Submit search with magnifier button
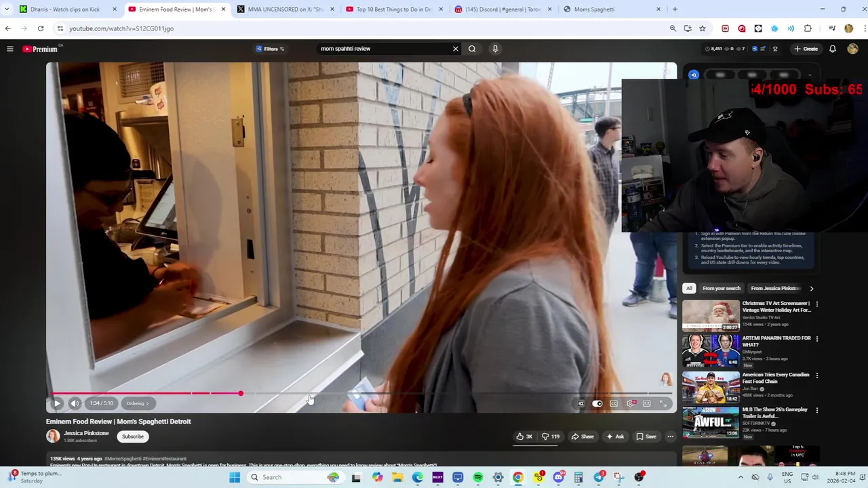868x488 pixels. click(x=472, y=49)
